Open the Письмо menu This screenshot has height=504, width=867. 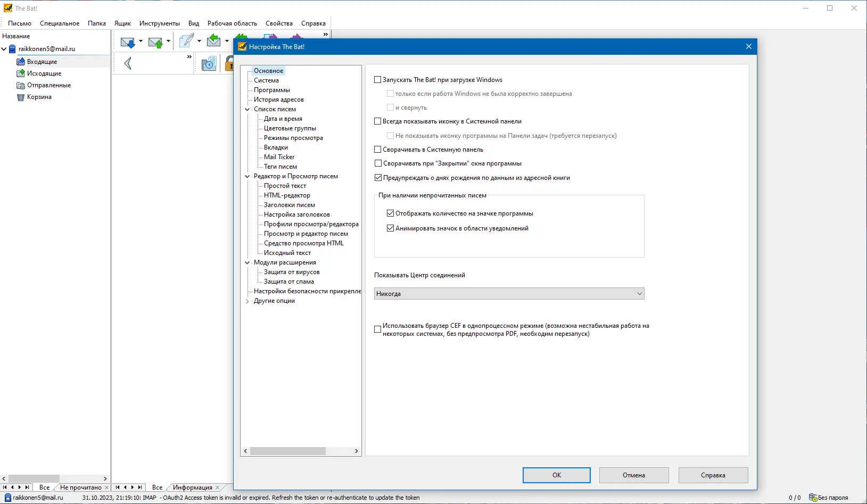tap(20, 23)
